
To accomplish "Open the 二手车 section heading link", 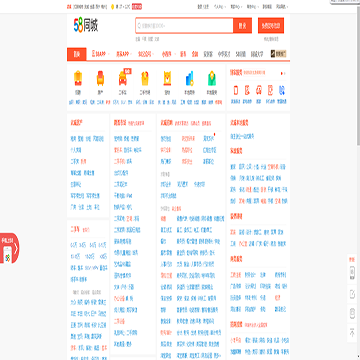I will [75, 229].
